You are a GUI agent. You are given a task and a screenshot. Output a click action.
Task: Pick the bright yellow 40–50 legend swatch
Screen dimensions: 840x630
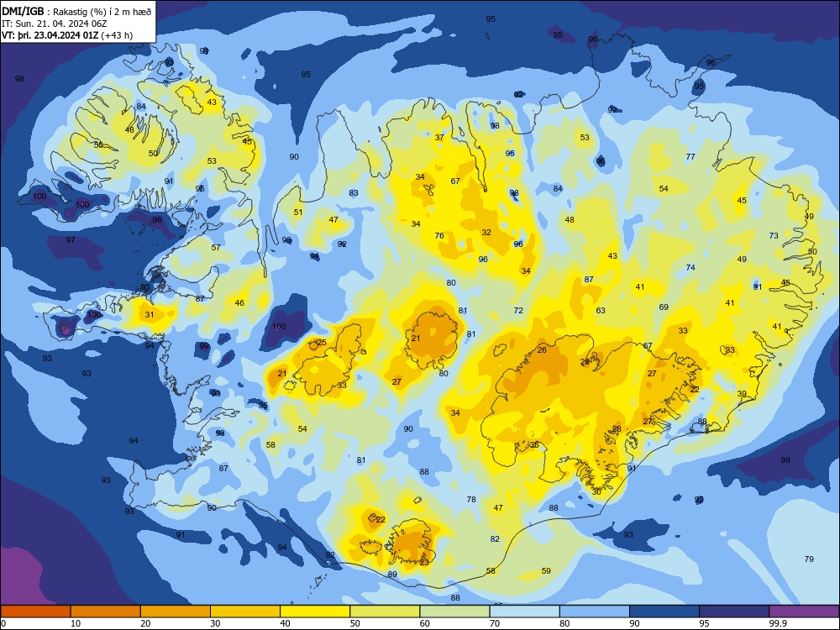tap(315, 612)
